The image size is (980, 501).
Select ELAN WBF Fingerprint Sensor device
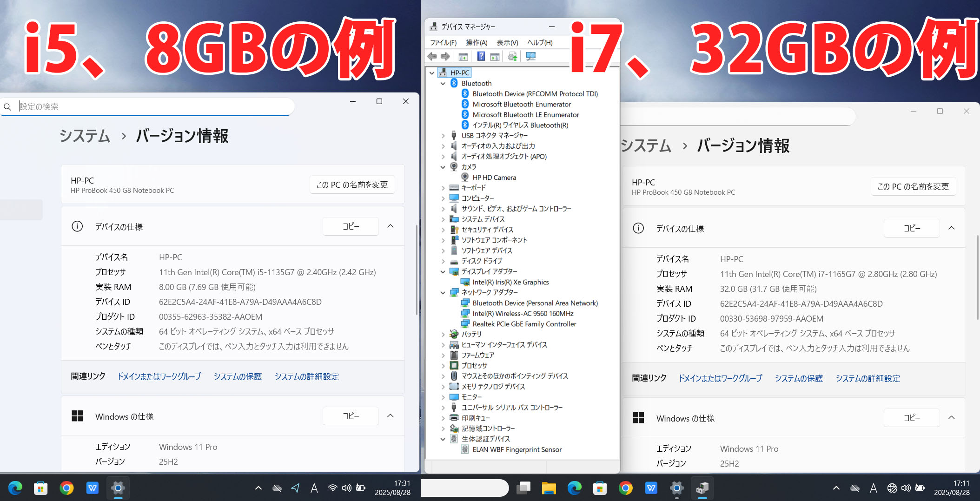click(517, 449)
